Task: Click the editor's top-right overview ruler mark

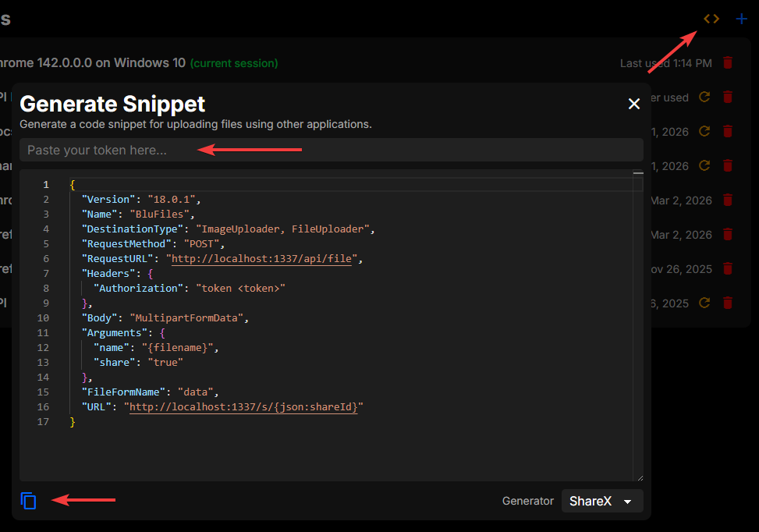Action: click(637, 173)
